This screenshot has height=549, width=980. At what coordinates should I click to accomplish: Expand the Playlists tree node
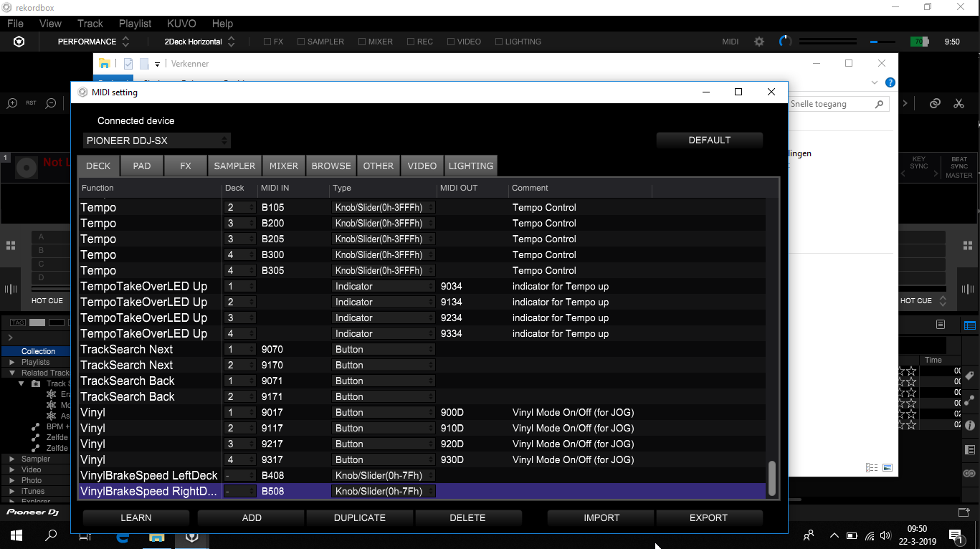(x=12, y=362)
